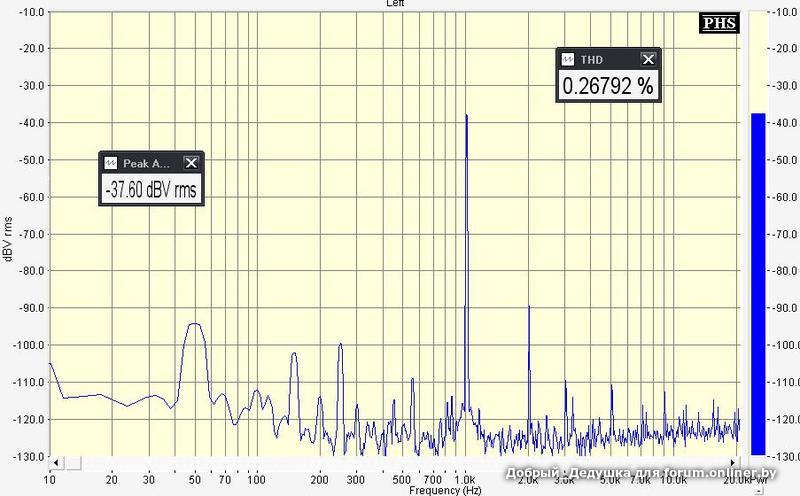Viewport: 800px width, 496px height.
Task: Click the 50 Hz hum peak
Action: (195, 325)
